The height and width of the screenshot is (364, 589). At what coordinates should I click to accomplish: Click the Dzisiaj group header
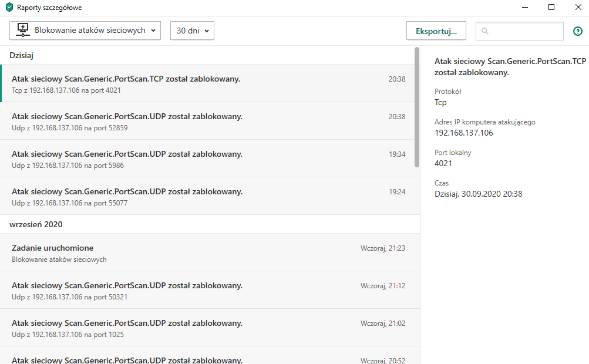point(21,55)
